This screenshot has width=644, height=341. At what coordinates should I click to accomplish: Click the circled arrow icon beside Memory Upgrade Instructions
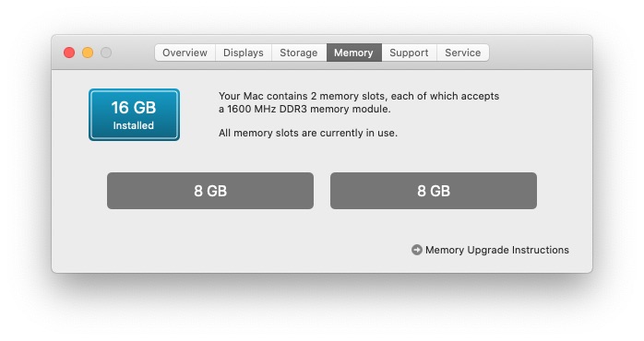tap(416, 250)
